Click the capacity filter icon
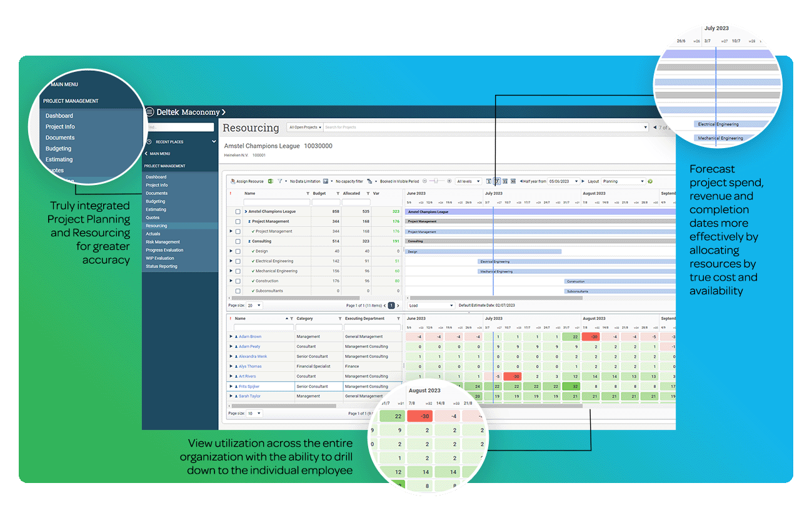Image resolution: width=812 pixels, height=508 pixels. [327, 181]
